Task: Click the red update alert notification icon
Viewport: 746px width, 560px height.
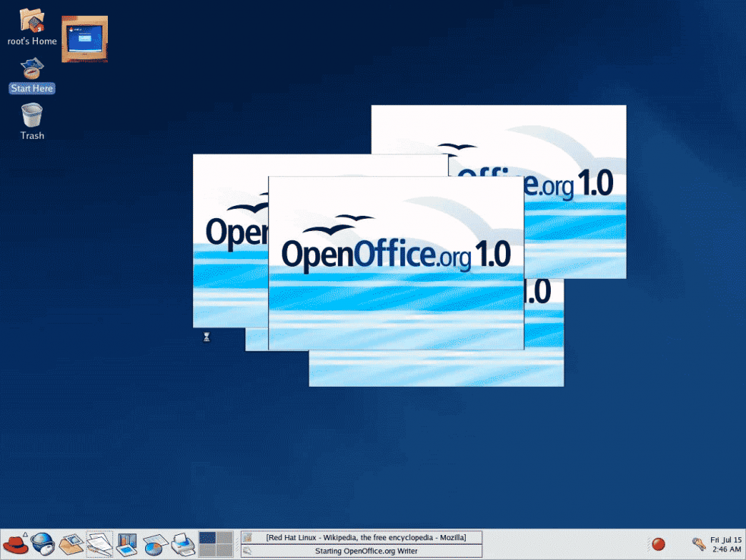Action: click(659, 544)
